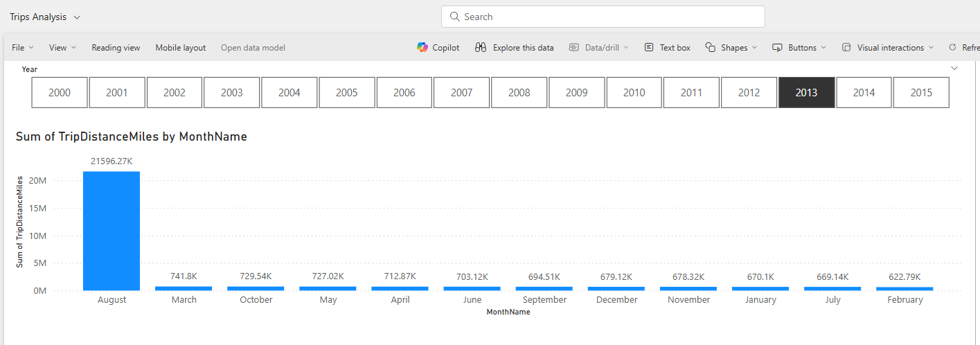Image resolution: width=980 pixels, height=345 pixels.
Task: Open the View menu
Action: coord(62,48)
